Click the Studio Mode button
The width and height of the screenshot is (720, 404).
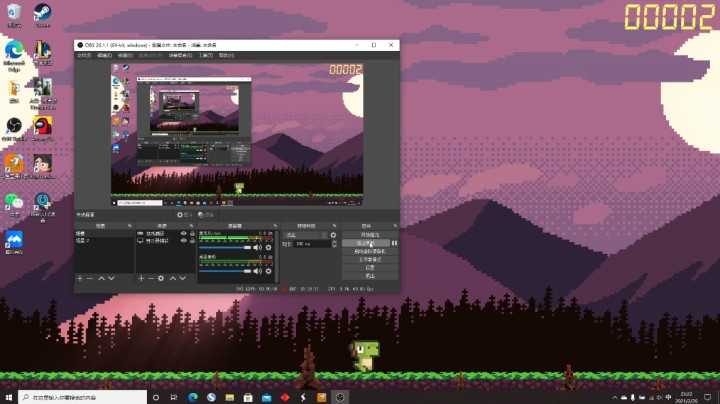pyautogui.click(x=370, y=259)
